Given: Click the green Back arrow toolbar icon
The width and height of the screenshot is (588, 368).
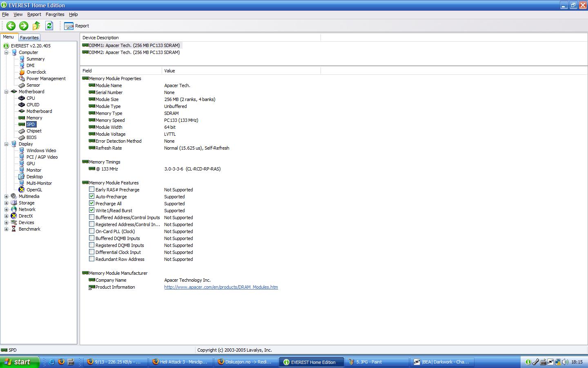Looking at the screenshot, I should tap(11, 26).
